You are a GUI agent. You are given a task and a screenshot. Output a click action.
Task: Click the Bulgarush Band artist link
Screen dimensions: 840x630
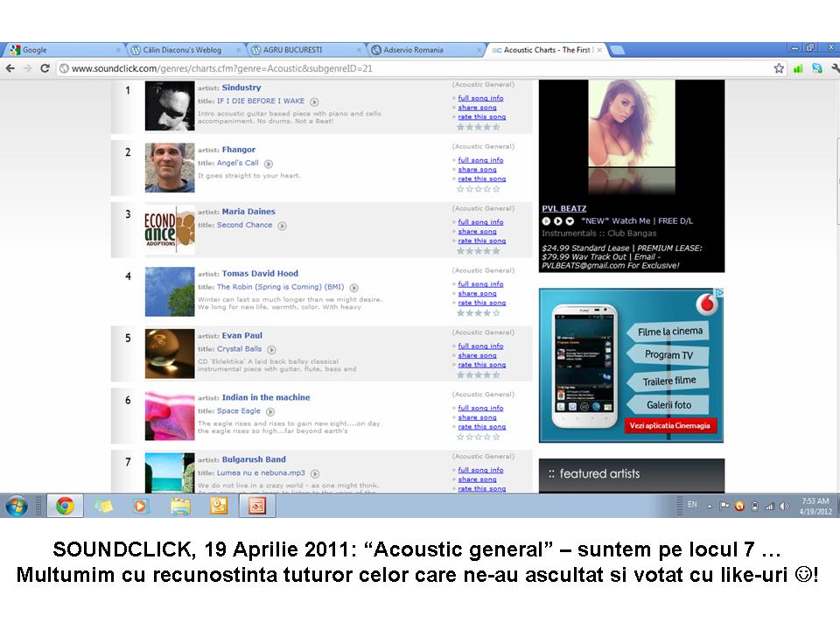254,459
